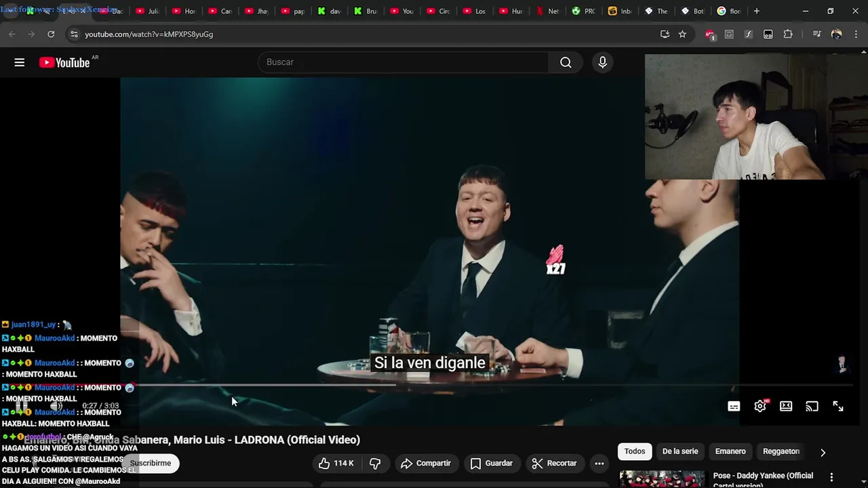This screenshot has height=488, width=868.
Task: Cast the video to a TV
Action: (x=812, y=407)
